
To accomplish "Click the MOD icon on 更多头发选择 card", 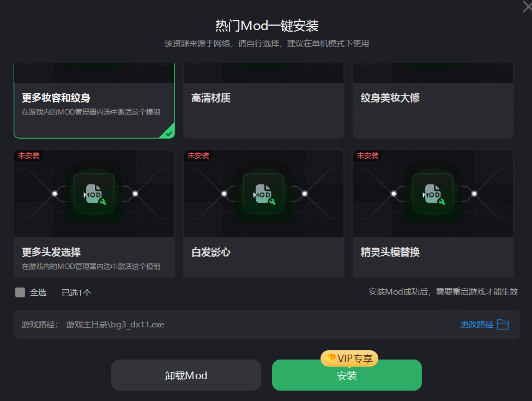I will (x=94, y=194).
